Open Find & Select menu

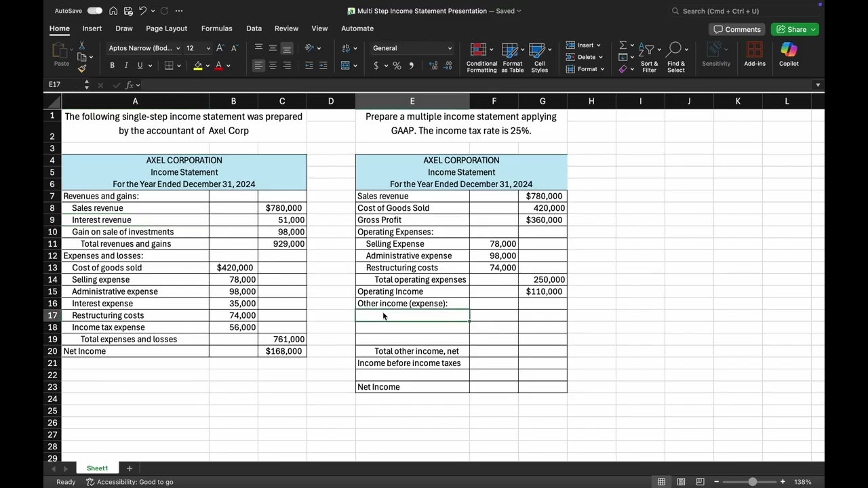click(675, 58)
